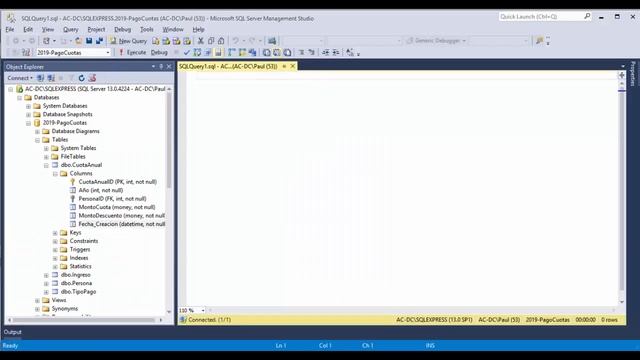Click the Cancel Executing Query icon

coord(176,52)
